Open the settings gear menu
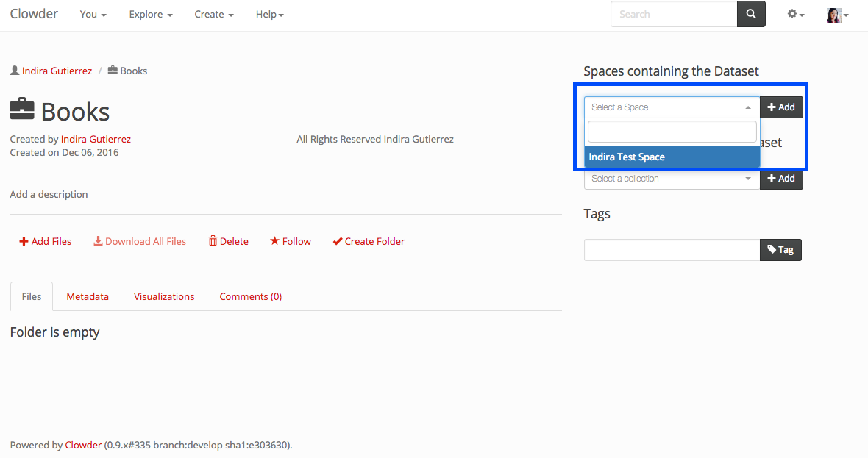This screenshot has width=868, height=458. click(795, 14)
